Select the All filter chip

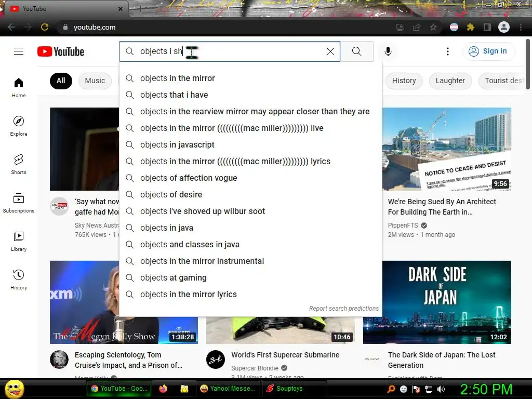click(61, 81)
